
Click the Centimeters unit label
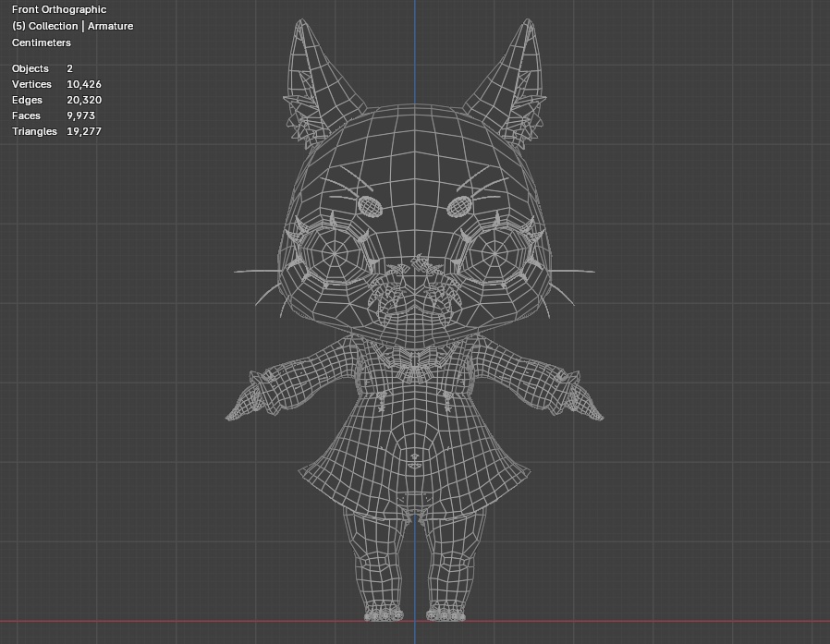[42, 43]
